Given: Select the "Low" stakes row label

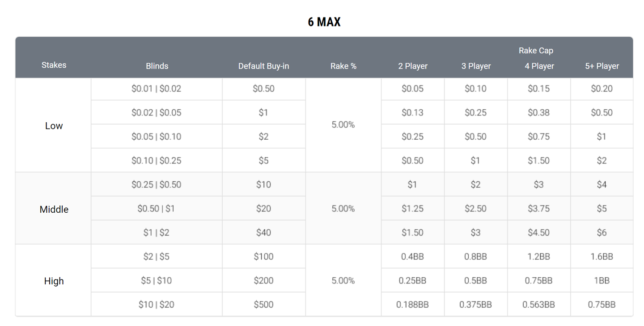Looking at the screenshot, I should 54,126.
